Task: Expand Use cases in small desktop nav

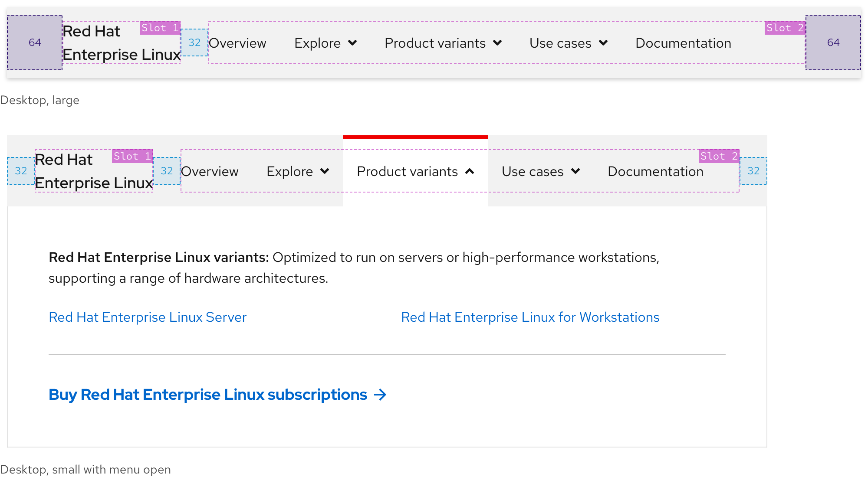Action: pyautogui.click(x=533, y=171)
